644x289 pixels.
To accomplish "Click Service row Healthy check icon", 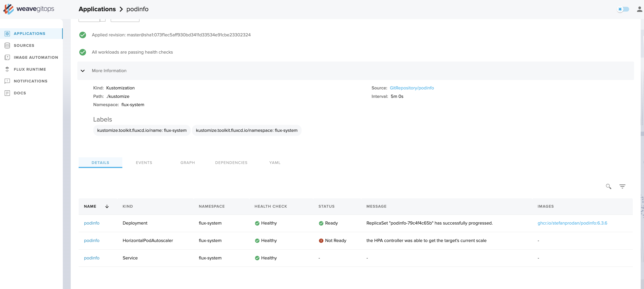I will click(x=257, y=258).
